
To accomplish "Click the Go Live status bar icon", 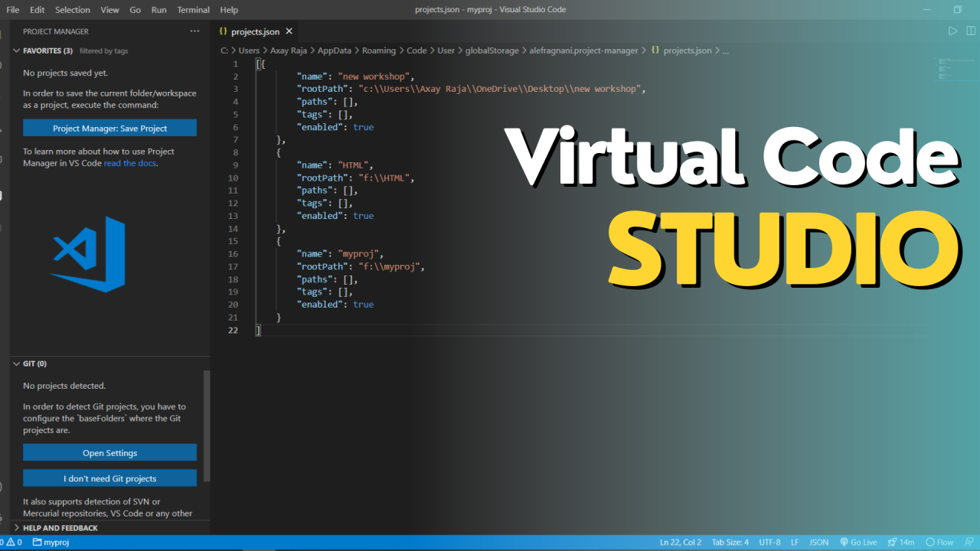I will [x=858, y=542].
